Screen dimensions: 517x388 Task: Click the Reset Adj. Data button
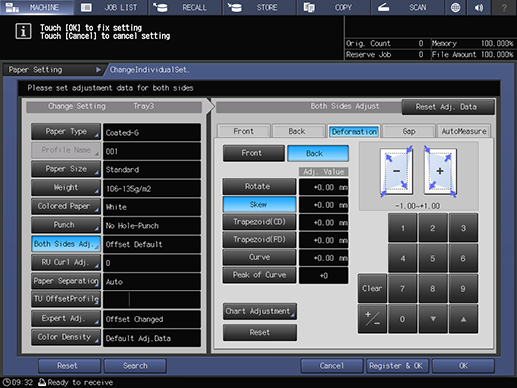[x=448, y=107]
